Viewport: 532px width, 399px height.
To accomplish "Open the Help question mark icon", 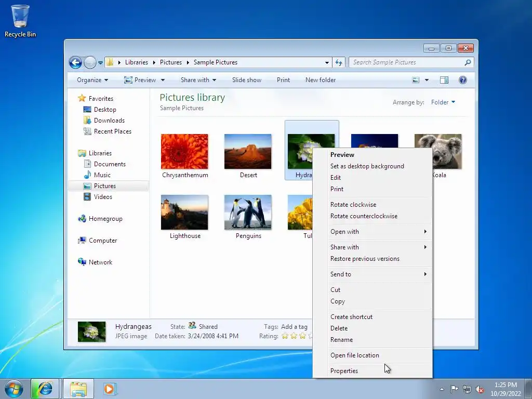I will tap(463, 80).
